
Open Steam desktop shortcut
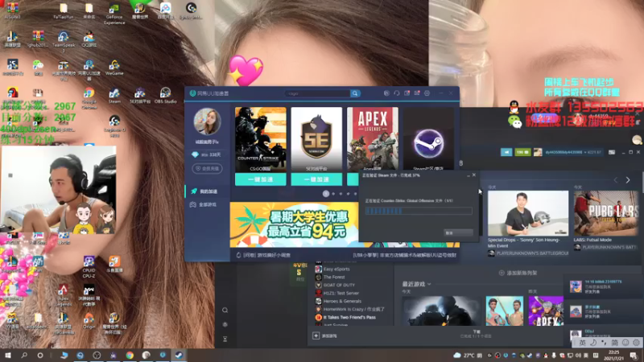pyautogui.click(x=114, y=96)
